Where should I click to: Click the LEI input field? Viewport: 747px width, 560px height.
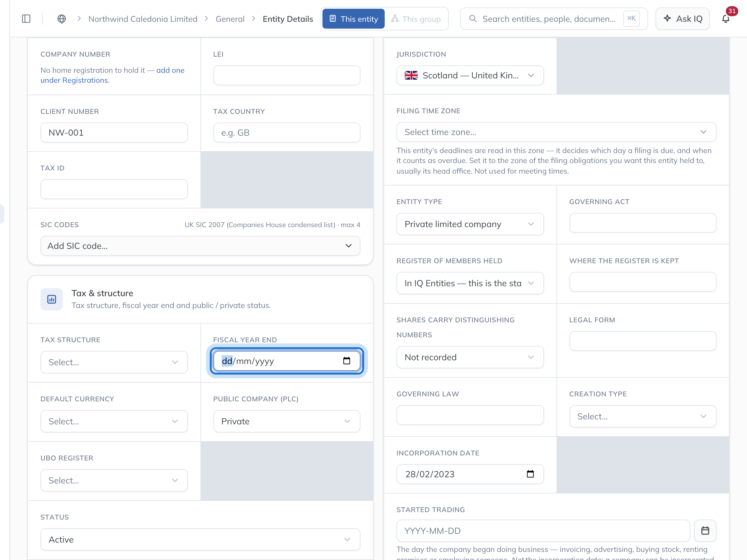tap(287, 75)
